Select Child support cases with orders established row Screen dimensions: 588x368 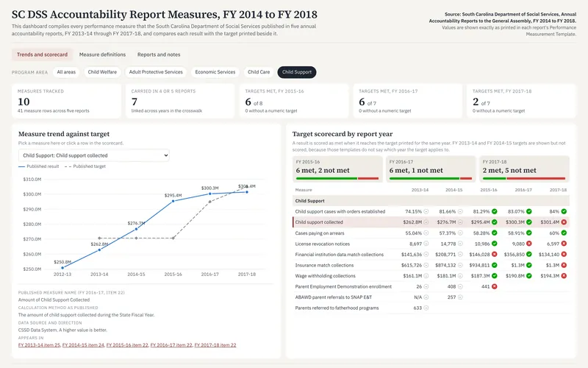click(x=431, y=211)
